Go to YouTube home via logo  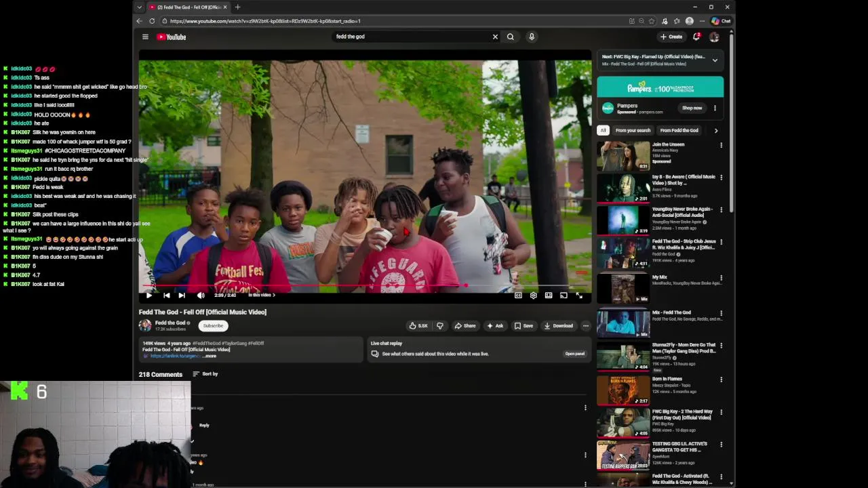coord(172,37)
